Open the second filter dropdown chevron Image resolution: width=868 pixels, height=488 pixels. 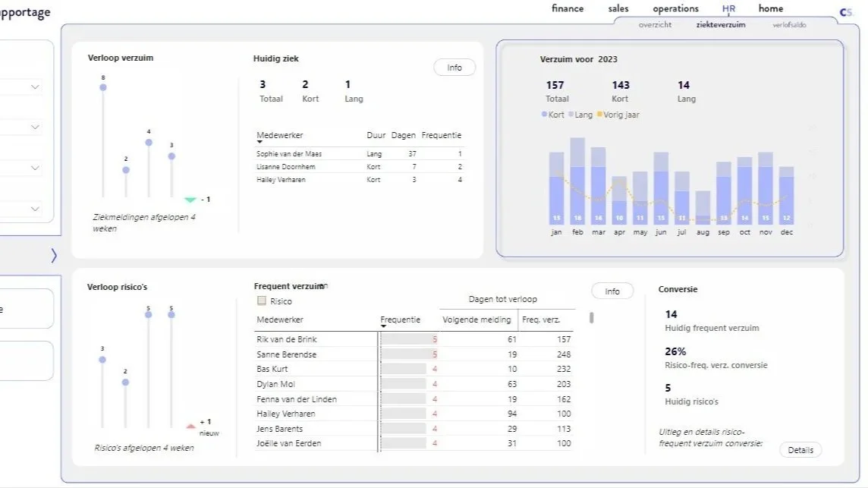(x=35, y=128)
